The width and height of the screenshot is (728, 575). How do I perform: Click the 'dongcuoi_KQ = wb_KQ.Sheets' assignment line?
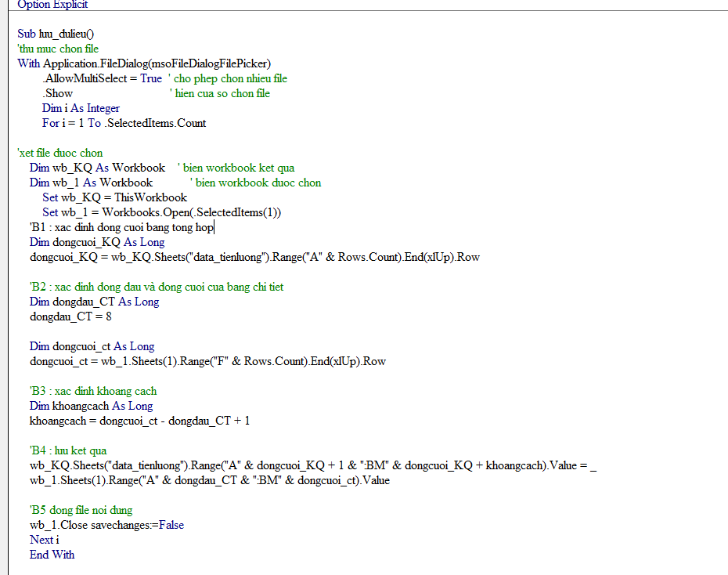pyautogui.click(x=254, y=257)
